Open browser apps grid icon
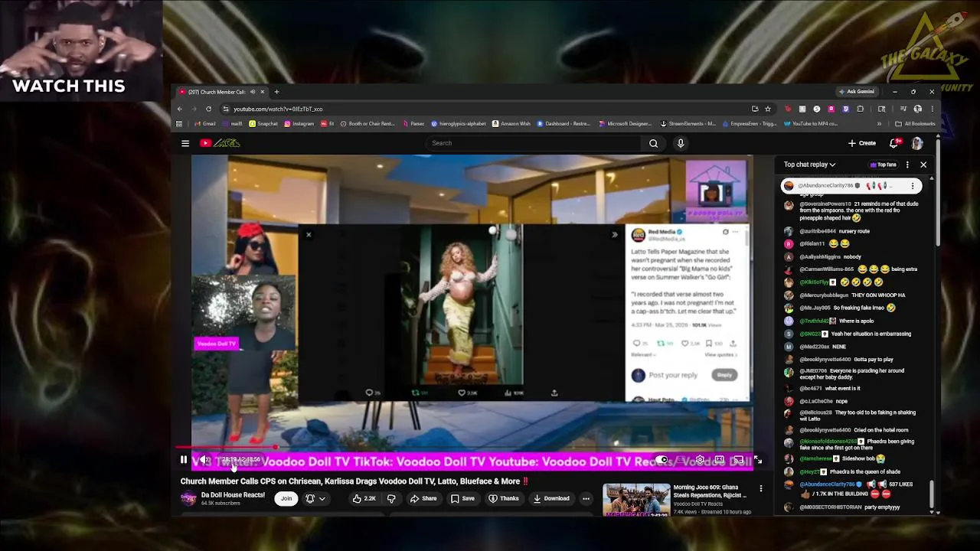Viewport: 980px width, 551px height. click(179, 124)
